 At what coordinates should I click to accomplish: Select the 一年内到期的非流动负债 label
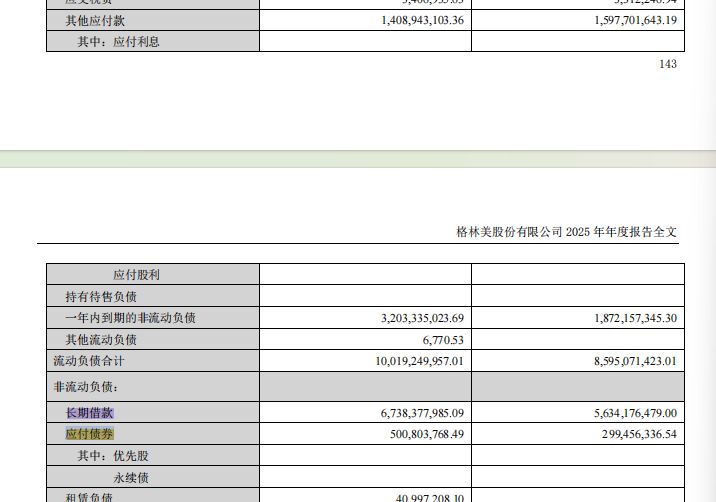point(130,318)
